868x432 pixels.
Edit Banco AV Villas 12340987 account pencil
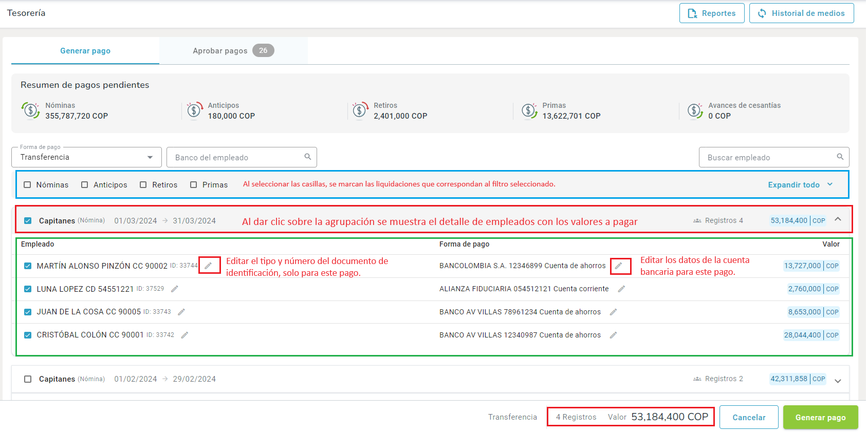(613, 335)
